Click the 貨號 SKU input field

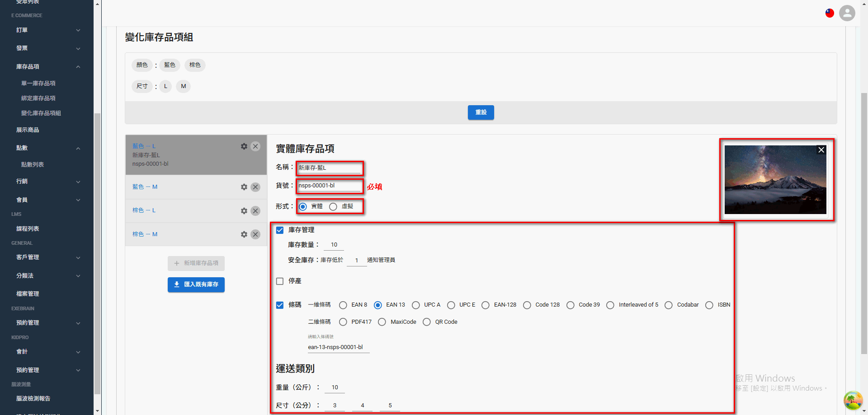point(330,186)
